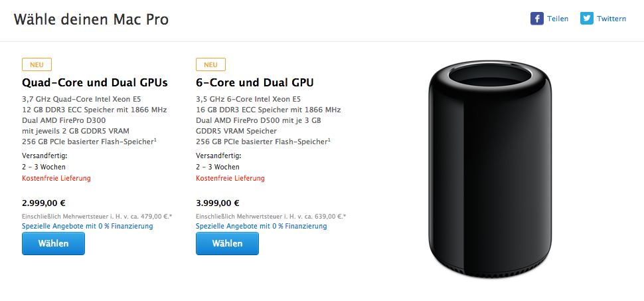The height and width of the screenshot is (301, 644).
Task: Click the 3.999,00 € price
Action: point(218,203)
